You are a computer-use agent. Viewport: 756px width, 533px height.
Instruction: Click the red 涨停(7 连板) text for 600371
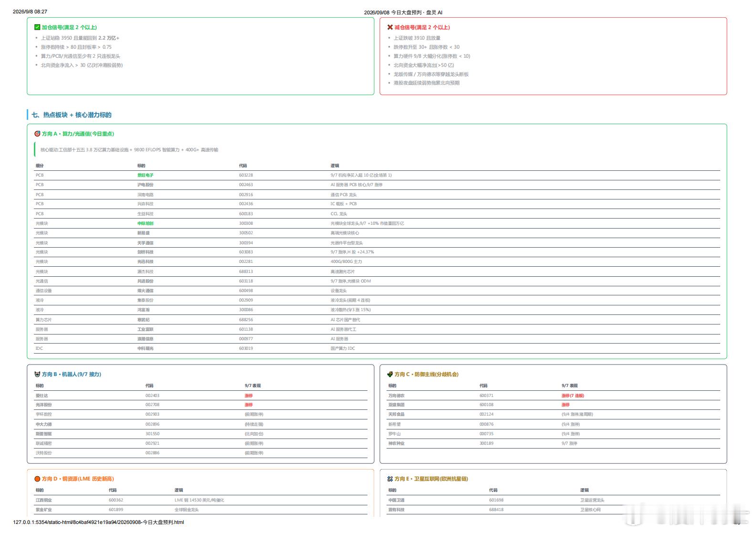click(x=573, y=396)
